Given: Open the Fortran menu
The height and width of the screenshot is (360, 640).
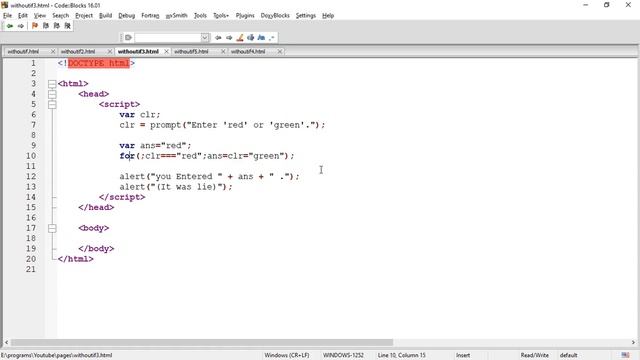Looking at the screenshot, I should [150, 16].
